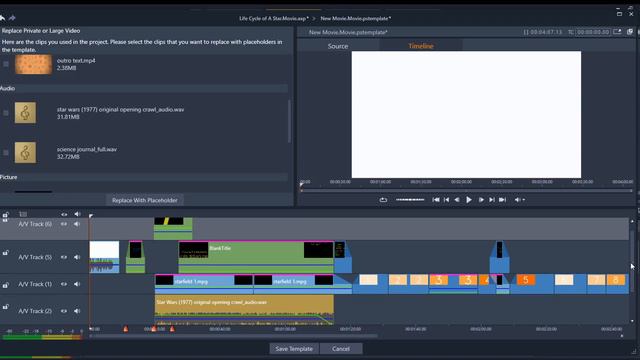The width and height of the screenshot is (640, 360).
Task: Click the player volume speaker icon
Action: tap(517, 200)
